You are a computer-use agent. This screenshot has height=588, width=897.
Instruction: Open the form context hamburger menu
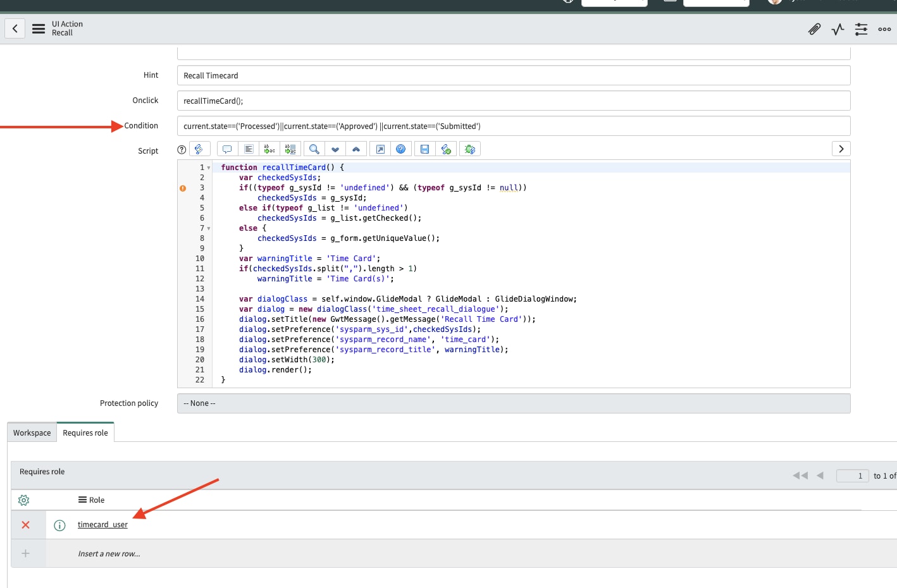[x=39, y=28]
